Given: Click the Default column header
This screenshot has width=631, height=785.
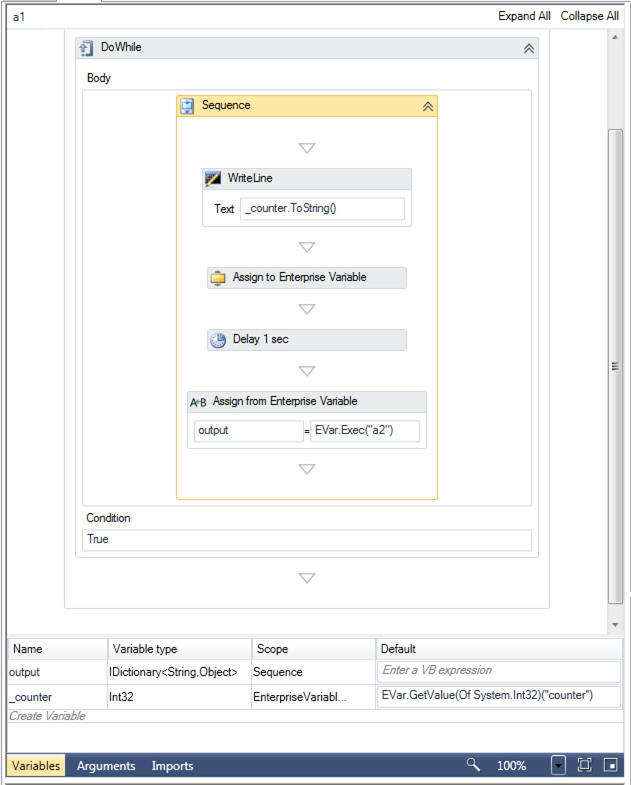Looking at the screenshot, I should click(x=499, y=649).
